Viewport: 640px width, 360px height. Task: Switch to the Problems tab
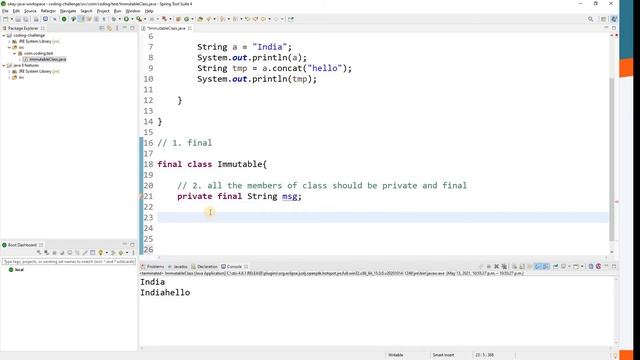[153, 267]
